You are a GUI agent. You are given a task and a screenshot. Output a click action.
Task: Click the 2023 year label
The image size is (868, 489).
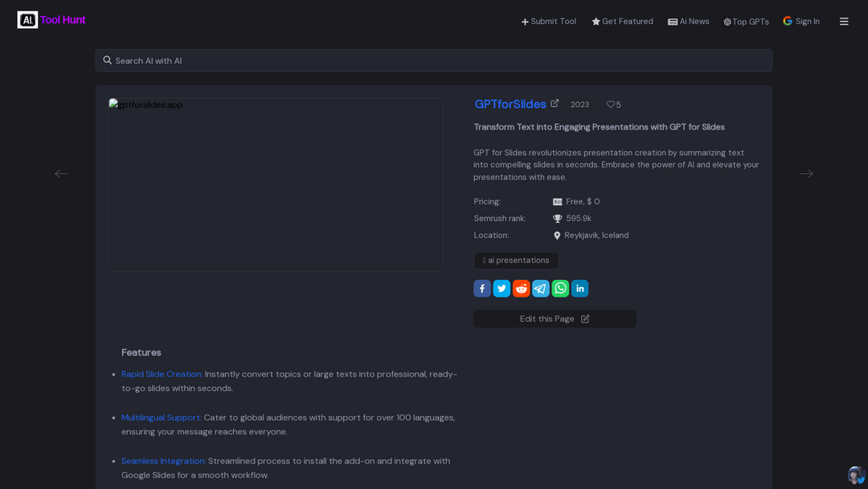[x=579, y=105]
